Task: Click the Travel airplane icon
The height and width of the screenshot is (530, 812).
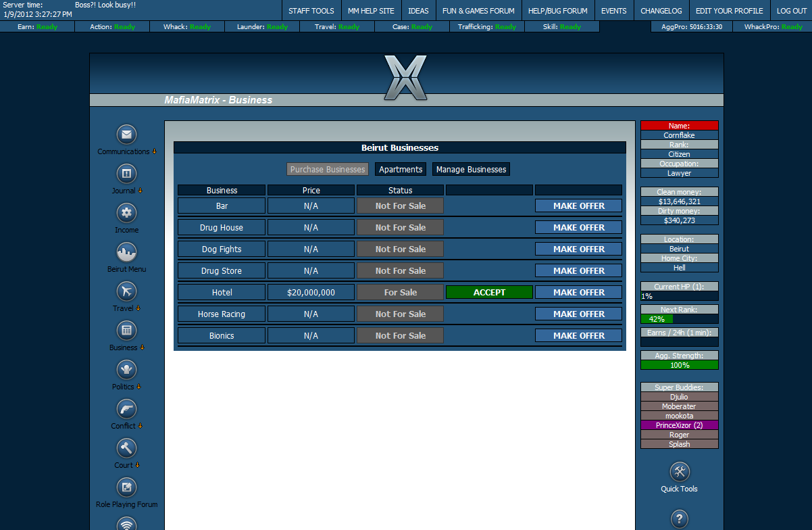Action: click(126, 291)
